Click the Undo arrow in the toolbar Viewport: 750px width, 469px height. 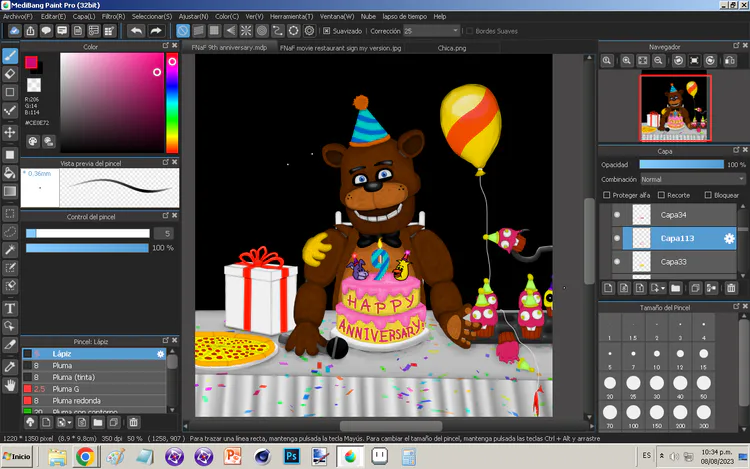pyautogui.click(x=136, y=31)
